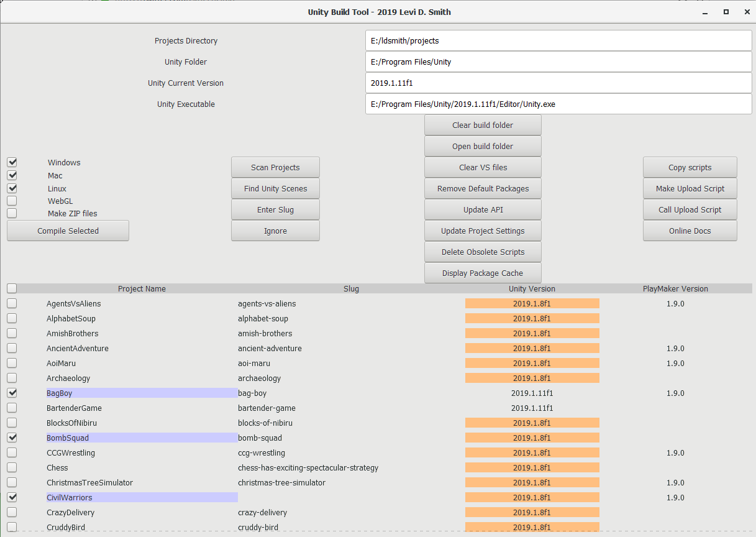The image size is (756, 537).
Task: Click the Projects Directory path field
Action: (557, 40)
